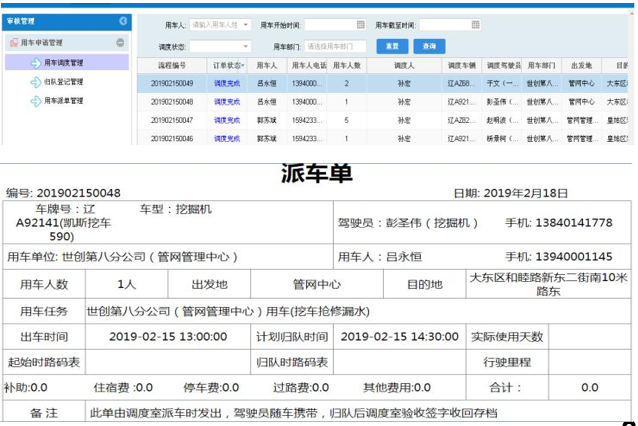
Task: Open the 用车派单管理 menu item
Action: point(64,101)
